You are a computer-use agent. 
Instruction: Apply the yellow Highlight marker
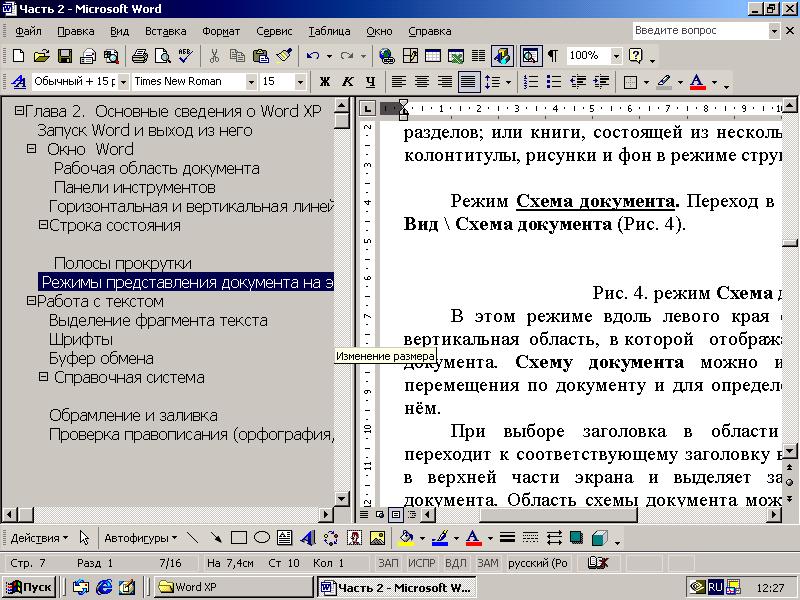click(x=663, y=82)
